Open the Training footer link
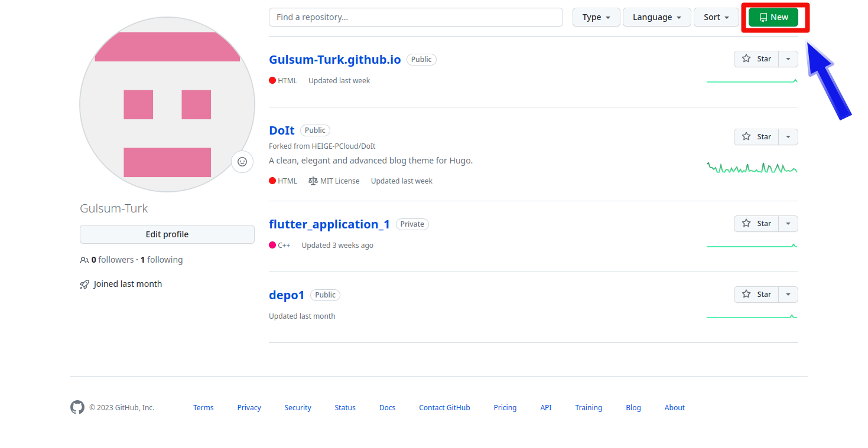 point(589,408)
